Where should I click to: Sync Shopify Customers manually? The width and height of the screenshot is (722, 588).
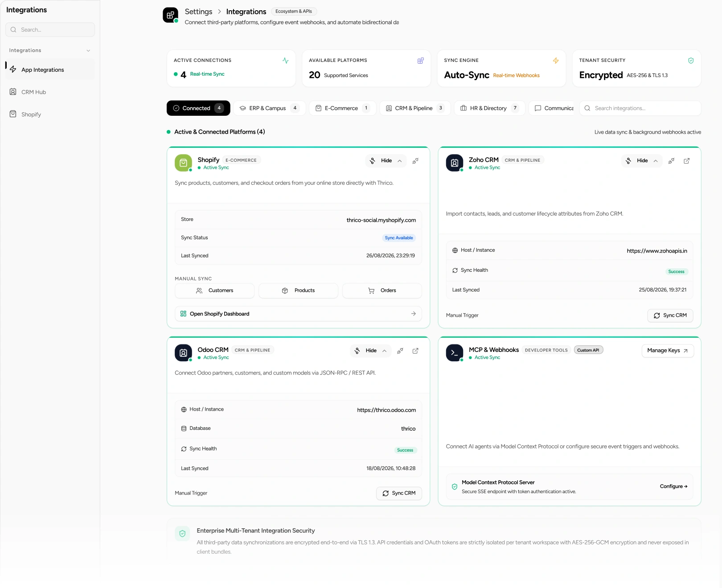click(215, 291)
